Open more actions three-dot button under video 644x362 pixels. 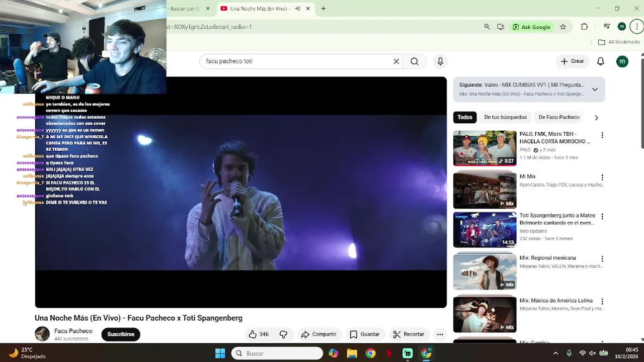[x=440, y=334]
